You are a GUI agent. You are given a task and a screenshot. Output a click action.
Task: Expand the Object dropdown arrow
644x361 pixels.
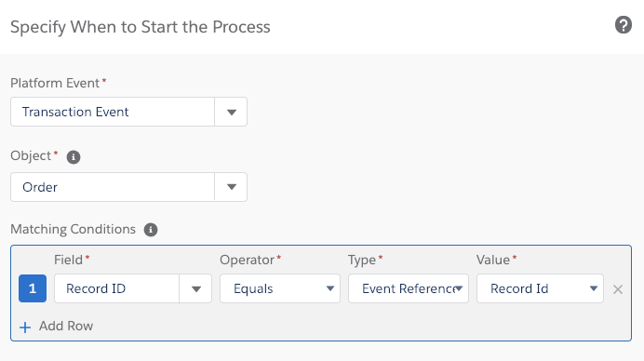pyautogui.click(x=231, y=187)
